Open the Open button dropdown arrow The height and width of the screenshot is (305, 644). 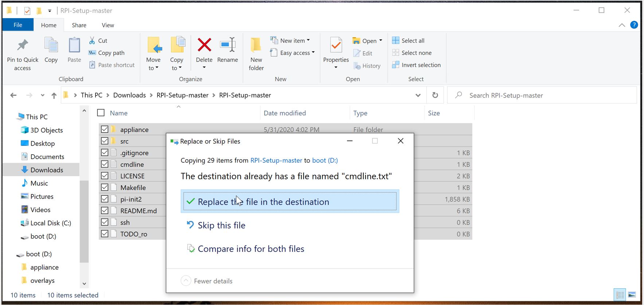coord(381,40)
